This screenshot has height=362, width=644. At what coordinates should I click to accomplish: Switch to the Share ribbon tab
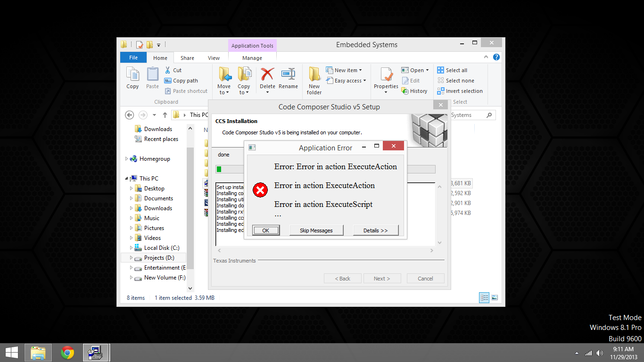tap(187, 58)
